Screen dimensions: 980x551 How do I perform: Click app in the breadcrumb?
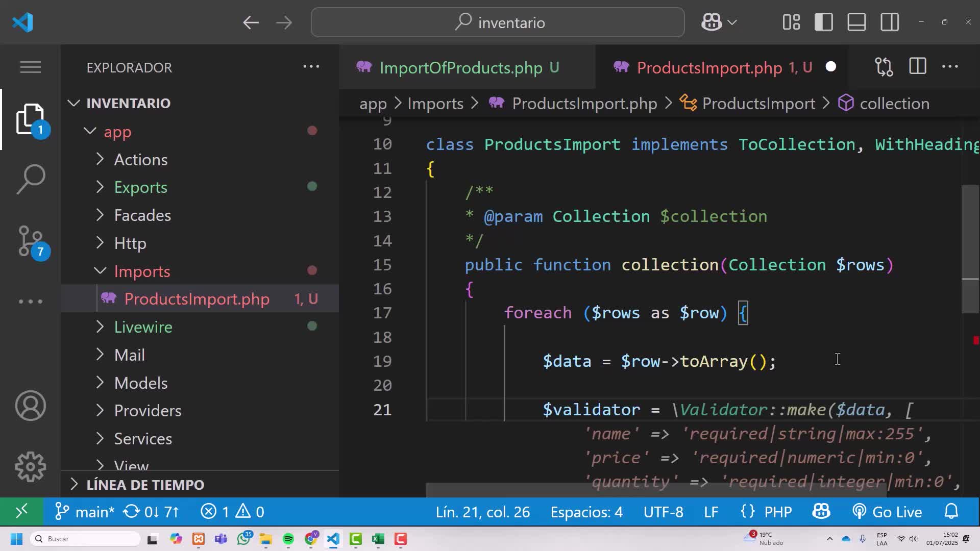click(373, 104)
